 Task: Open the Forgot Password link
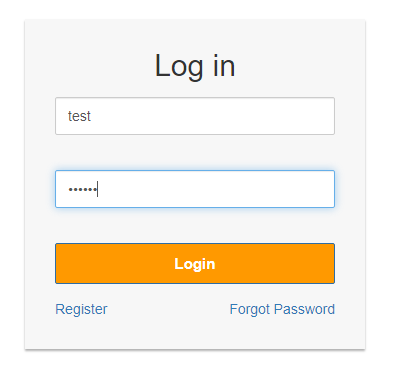(282, 309)
